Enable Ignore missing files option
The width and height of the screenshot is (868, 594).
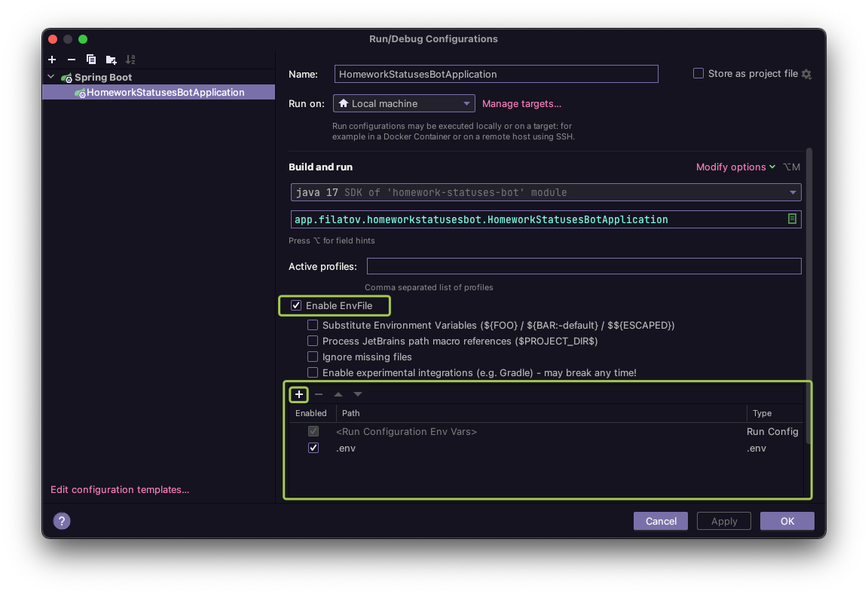(313, 357)
